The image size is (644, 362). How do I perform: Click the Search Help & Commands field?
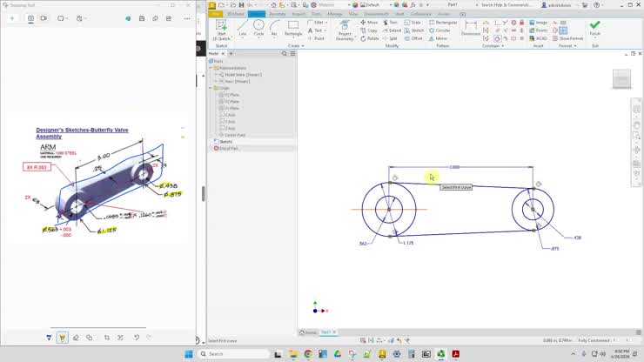pos(506,5)
